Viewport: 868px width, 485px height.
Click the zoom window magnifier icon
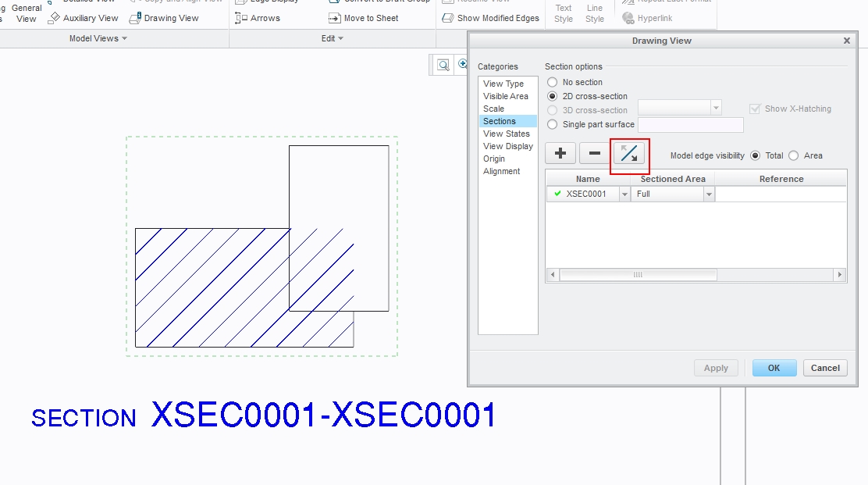click(x=443, y=66)
